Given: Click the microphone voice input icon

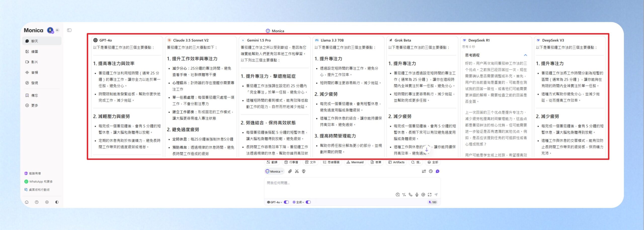Looking at the screenshot, I should coord(417,195).
